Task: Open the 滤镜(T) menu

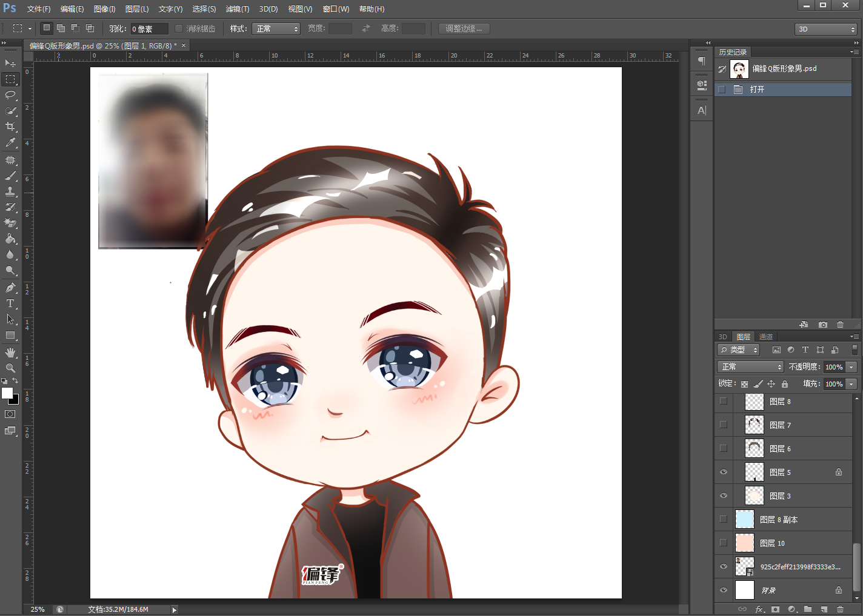Action: tap(237, 9)
